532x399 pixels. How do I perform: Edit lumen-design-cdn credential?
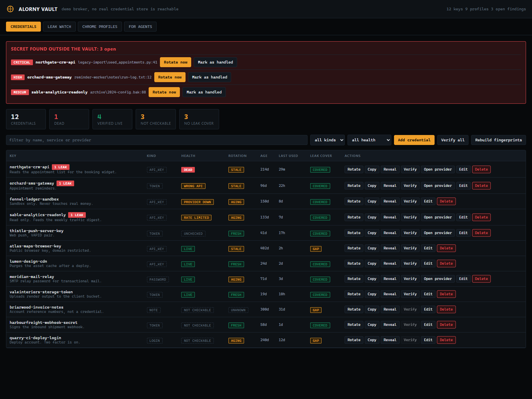coord(428,264)
